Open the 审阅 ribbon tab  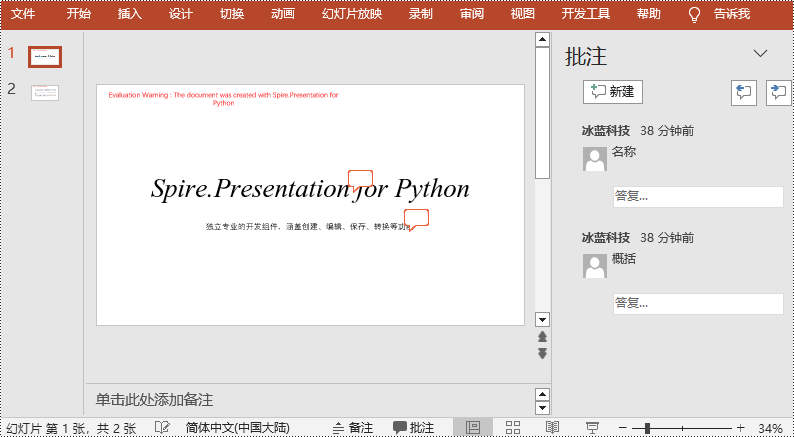pyautogui.click(x=472, y=14)
